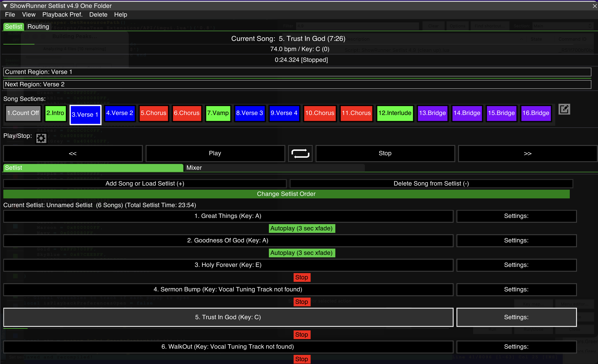
Task: Click Change Setlist Order button
Action: click(x=286, y=194)
